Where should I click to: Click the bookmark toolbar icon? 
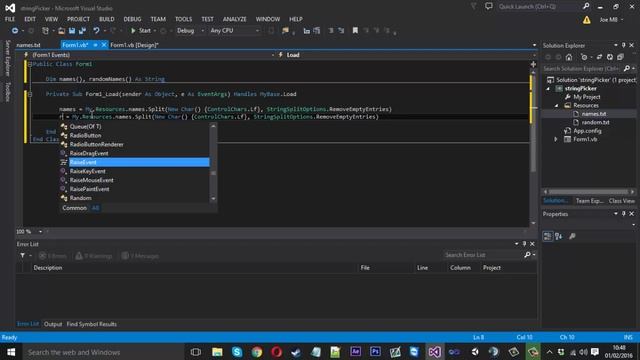point(355,31)
